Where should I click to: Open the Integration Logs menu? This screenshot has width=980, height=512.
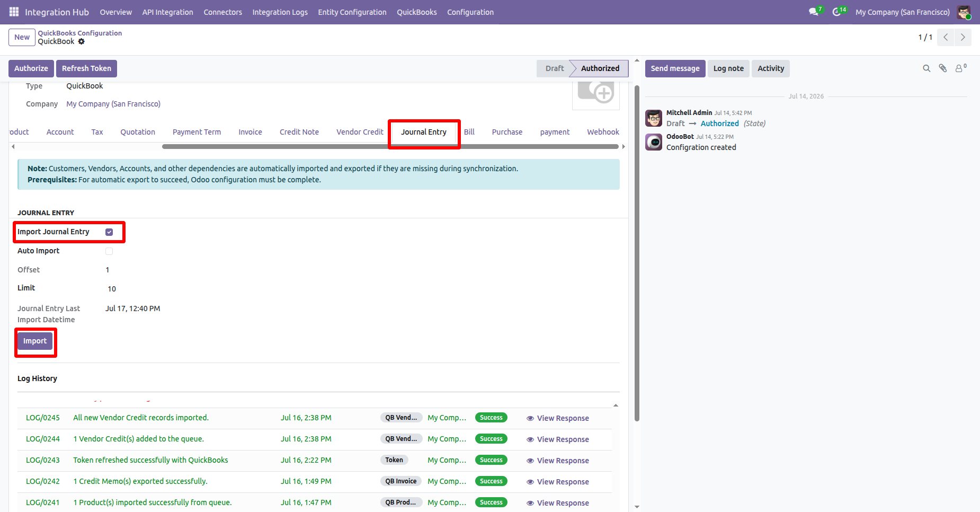(280, 12)
